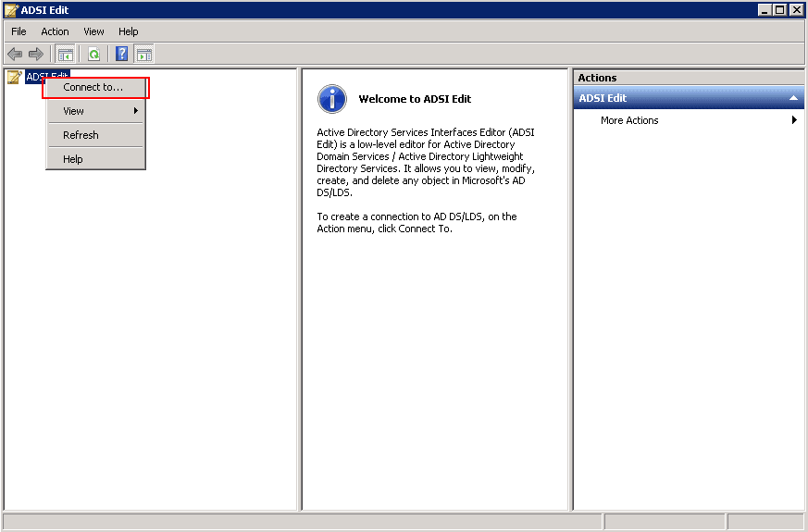
Task: Expand the View submenu in context menu
Action: point(96,111)
